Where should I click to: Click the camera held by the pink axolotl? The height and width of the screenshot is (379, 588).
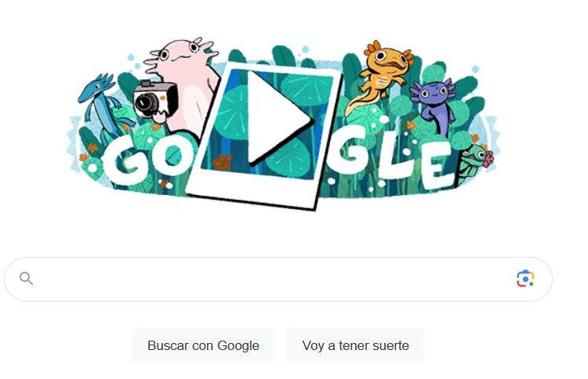tap(155, 99)
